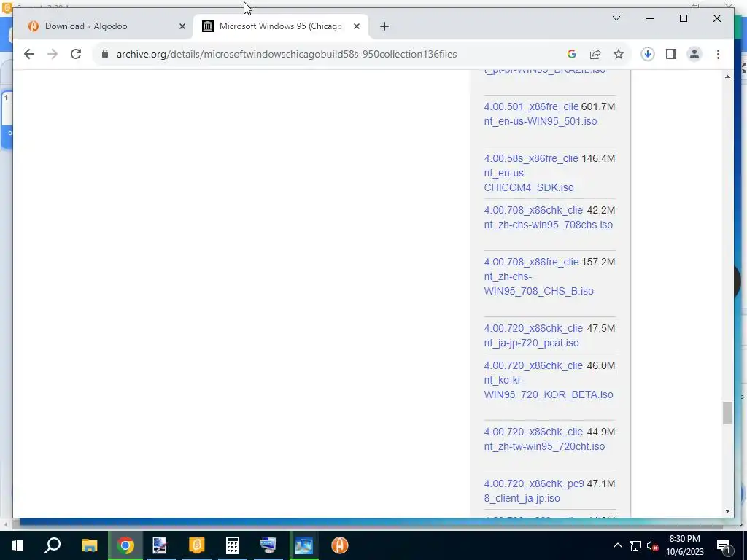Share this page with the share icon
Viewport: 747px width, 560px height.
595,54
